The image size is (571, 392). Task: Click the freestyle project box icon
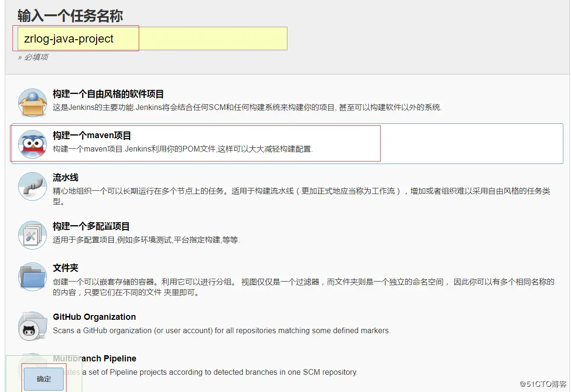point(33,103)
